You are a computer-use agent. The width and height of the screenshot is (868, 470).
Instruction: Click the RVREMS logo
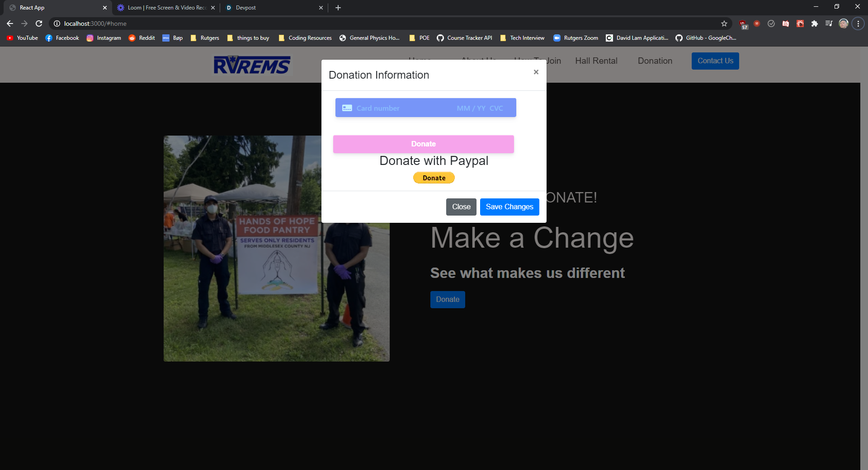pyautogui.click(x=252, y=65)
